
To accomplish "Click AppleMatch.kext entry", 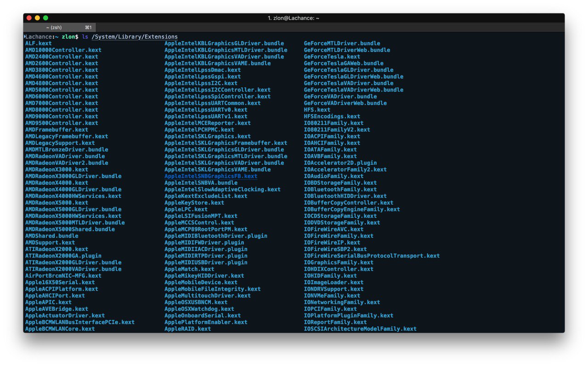I will click(189, 269).
